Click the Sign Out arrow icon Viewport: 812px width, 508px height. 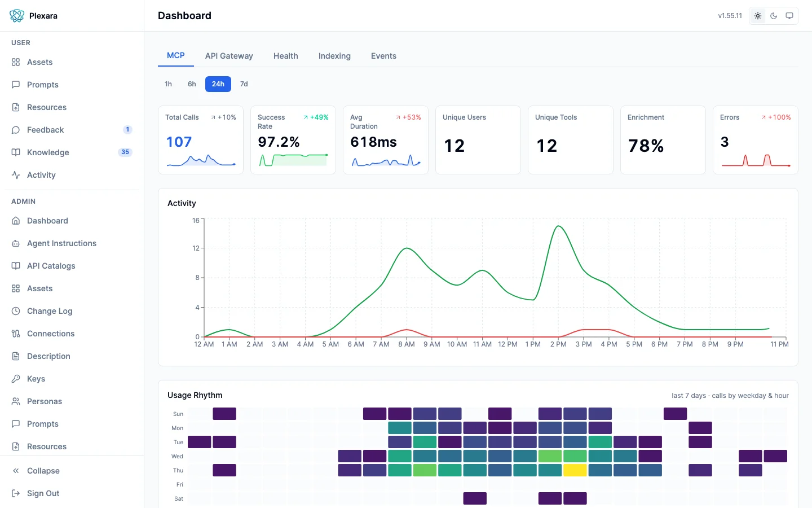(16, 493)
